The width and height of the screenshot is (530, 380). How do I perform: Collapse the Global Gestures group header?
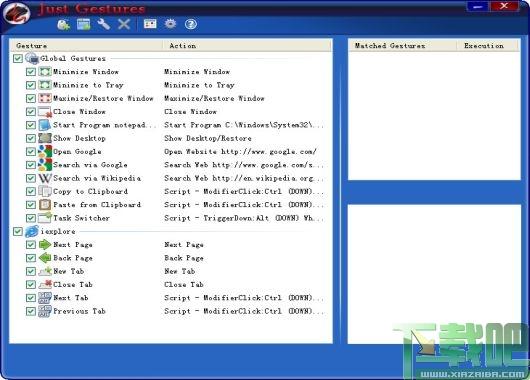coord(73,58)
